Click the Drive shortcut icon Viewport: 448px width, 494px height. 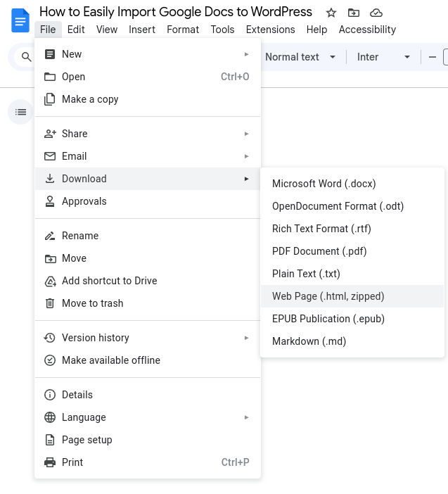[51, 281]
